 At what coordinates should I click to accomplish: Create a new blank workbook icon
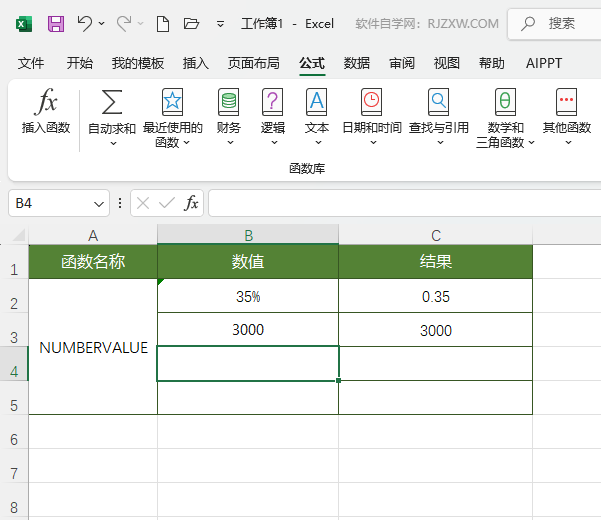(163, 24)
